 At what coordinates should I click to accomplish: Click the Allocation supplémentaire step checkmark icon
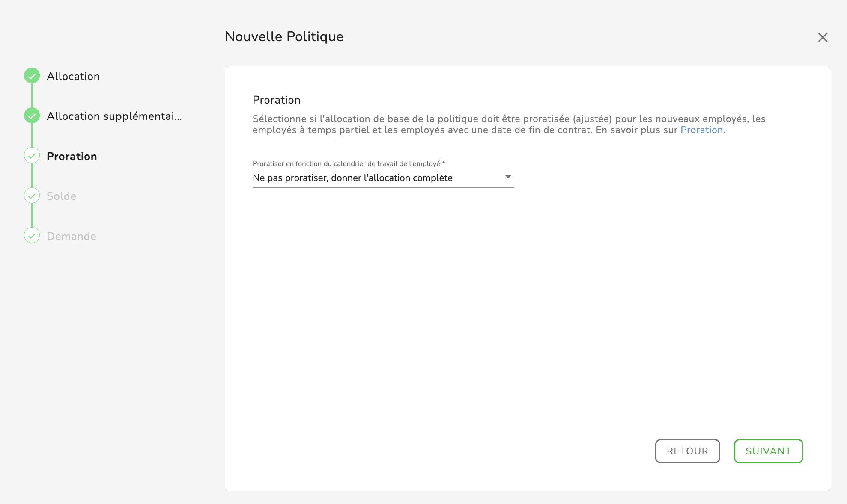[x=32, y=116]
